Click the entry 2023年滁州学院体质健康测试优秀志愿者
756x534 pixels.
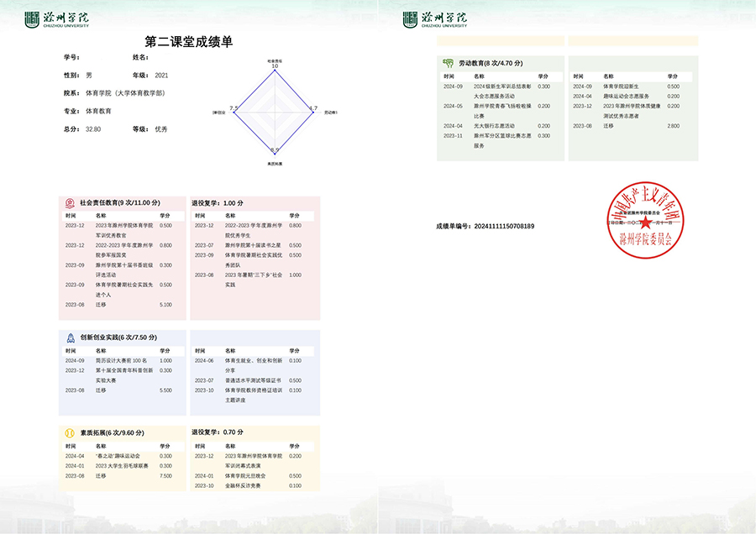632,111
